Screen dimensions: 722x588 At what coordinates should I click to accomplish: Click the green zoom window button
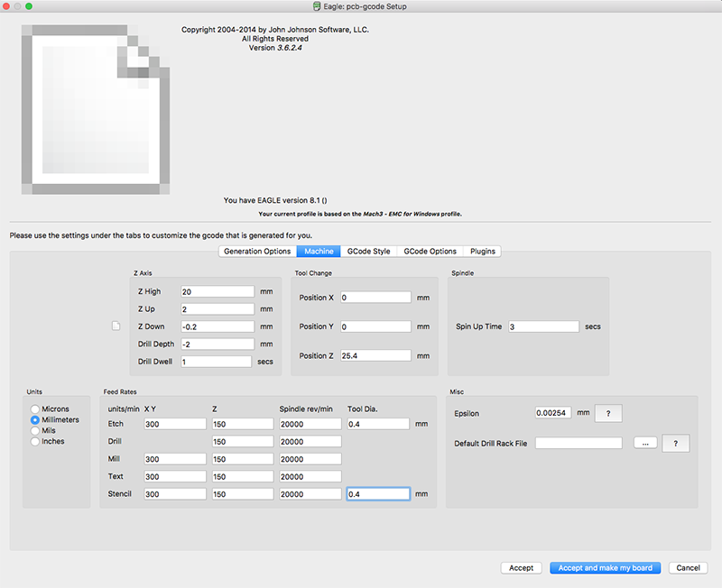click(29, 6)
